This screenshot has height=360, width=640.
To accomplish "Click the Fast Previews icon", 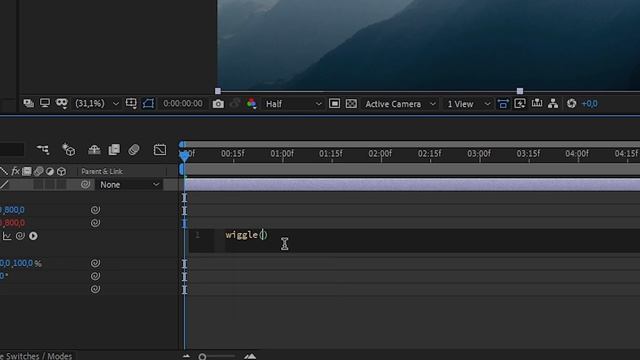I will click(520, 104).
